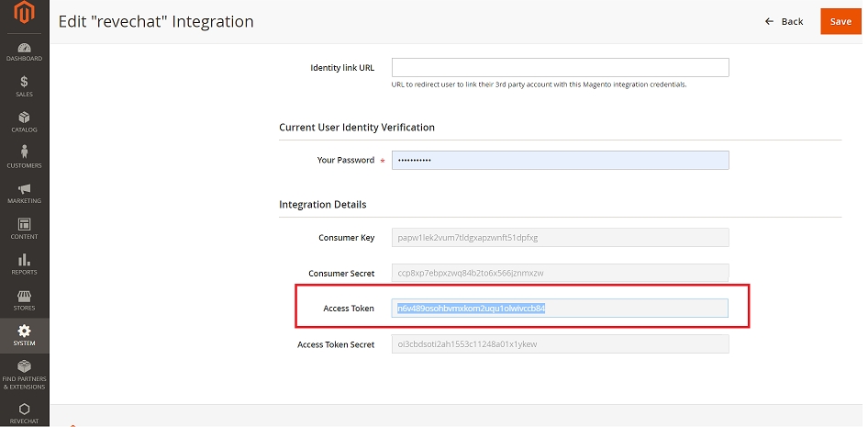Open Find Partners & Extensions icon
The width and height of the screenshot is (868, 427).
coord(24,366)
